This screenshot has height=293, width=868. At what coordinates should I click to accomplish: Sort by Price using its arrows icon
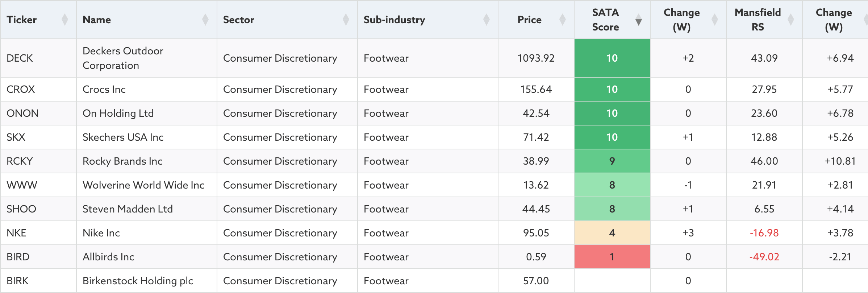(563, 20)
